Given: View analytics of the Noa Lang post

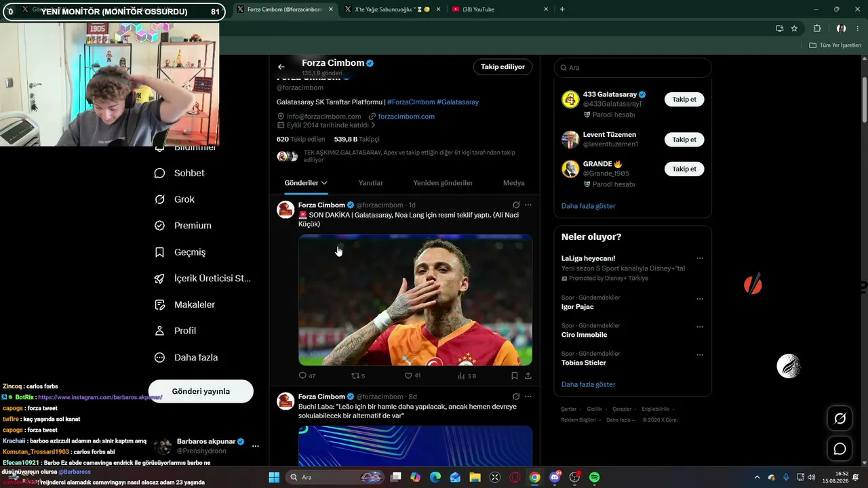Looking at the screenshot, I should tap(467, 375).
